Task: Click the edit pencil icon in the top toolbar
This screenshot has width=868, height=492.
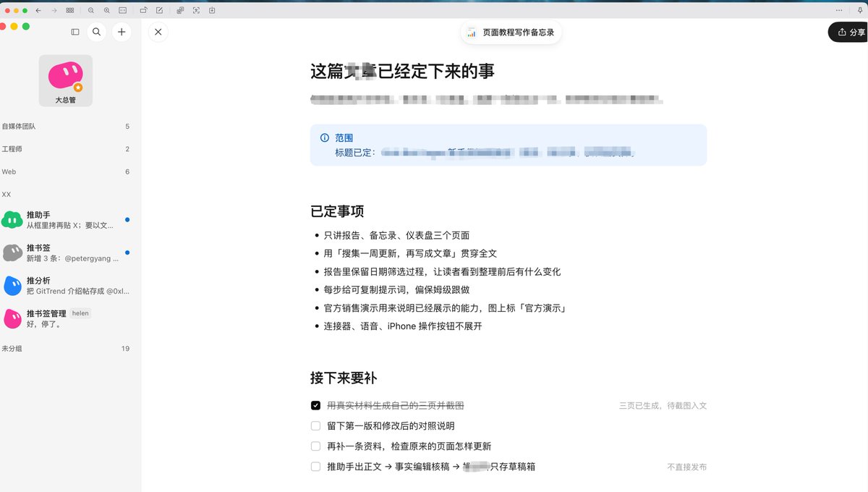Action: (159, 11)
